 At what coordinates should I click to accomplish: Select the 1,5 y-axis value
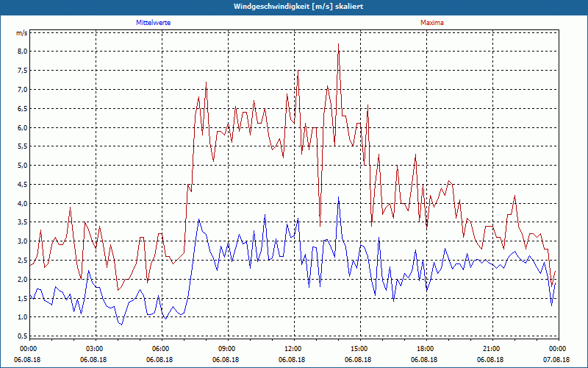[24, 299]
